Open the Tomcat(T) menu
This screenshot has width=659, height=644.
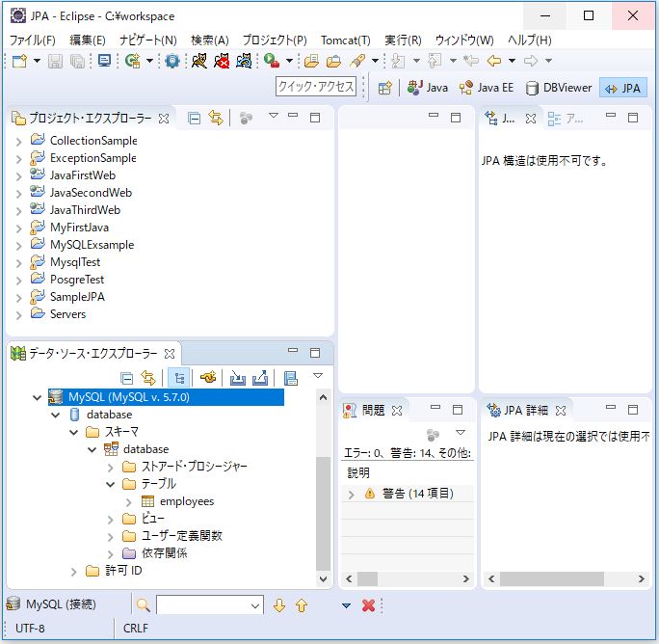click(345, 40)
